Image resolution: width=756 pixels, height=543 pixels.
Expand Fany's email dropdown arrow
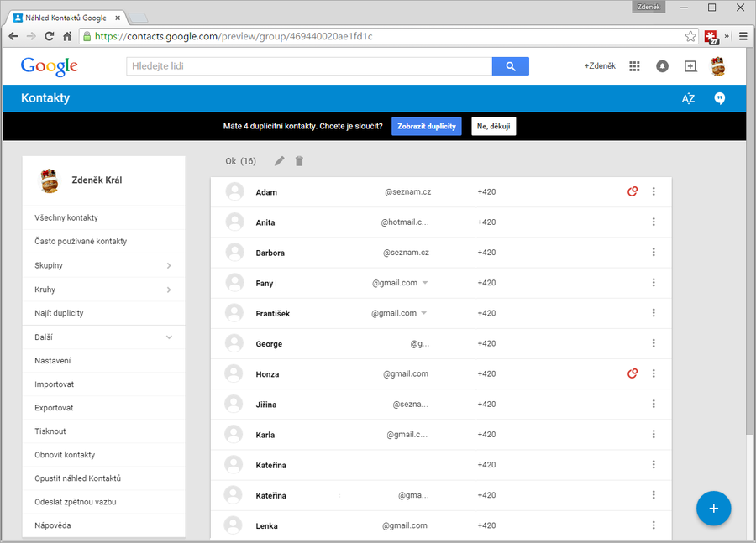[x=425, y=283]
